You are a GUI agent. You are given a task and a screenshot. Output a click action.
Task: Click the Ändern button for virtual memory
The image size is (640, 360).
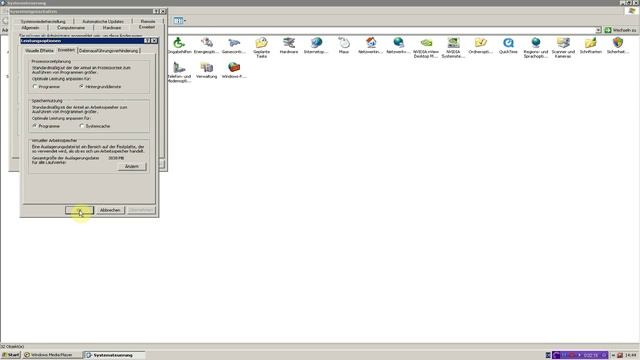pos(132,167)
